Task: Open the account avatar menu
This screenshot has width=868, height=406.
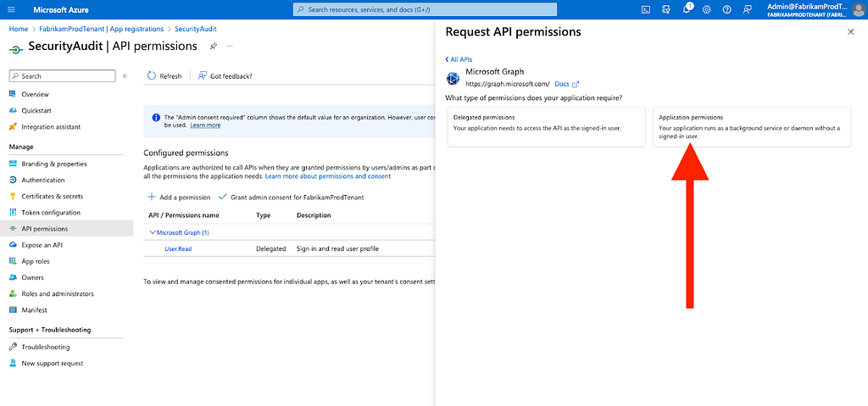Action: coord(858,10)
